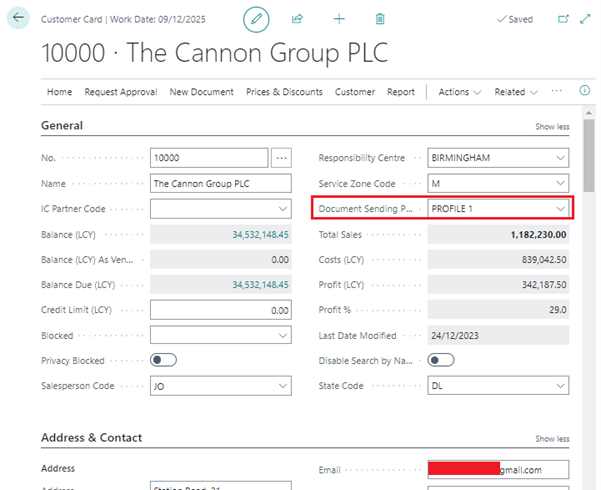The width and height of the screenshot is (601, 490).
Task: Open the New Document menu
Action: click(x=202, y=92)
